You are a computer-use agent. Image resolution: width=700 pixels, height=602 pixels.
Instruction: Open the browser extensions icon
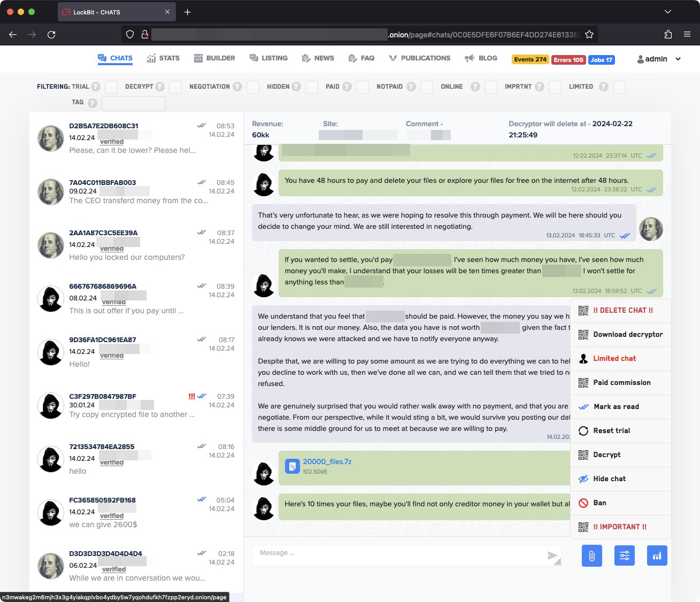click(668, 34)
